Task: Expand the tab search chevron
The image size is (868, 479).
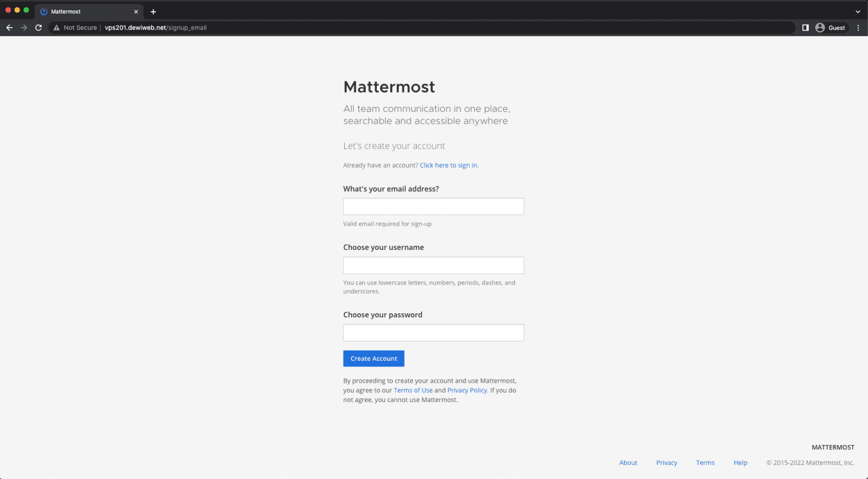Action: [x=858, y=11]
